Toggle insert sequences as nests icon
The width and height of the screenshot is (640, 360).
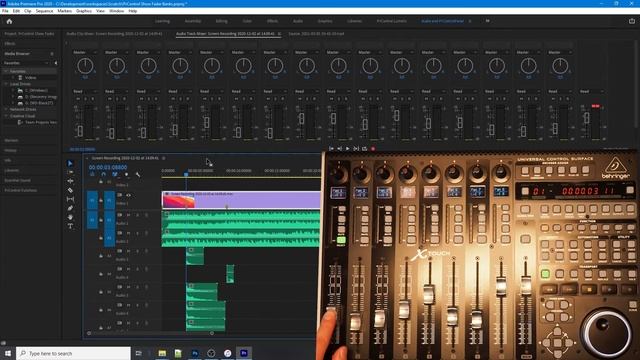[92, 174]
